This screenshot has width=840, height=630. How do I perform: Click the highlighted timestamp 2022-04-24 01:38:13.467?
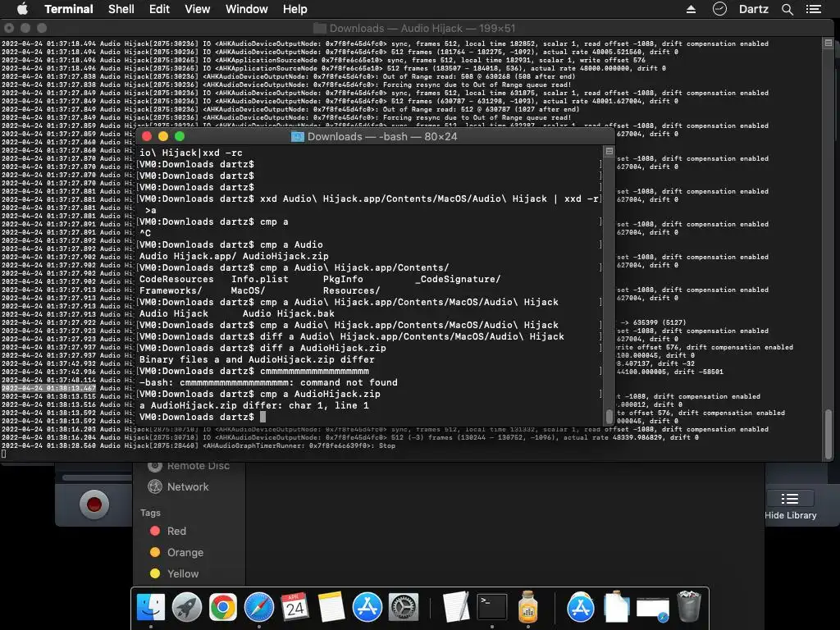48,388
